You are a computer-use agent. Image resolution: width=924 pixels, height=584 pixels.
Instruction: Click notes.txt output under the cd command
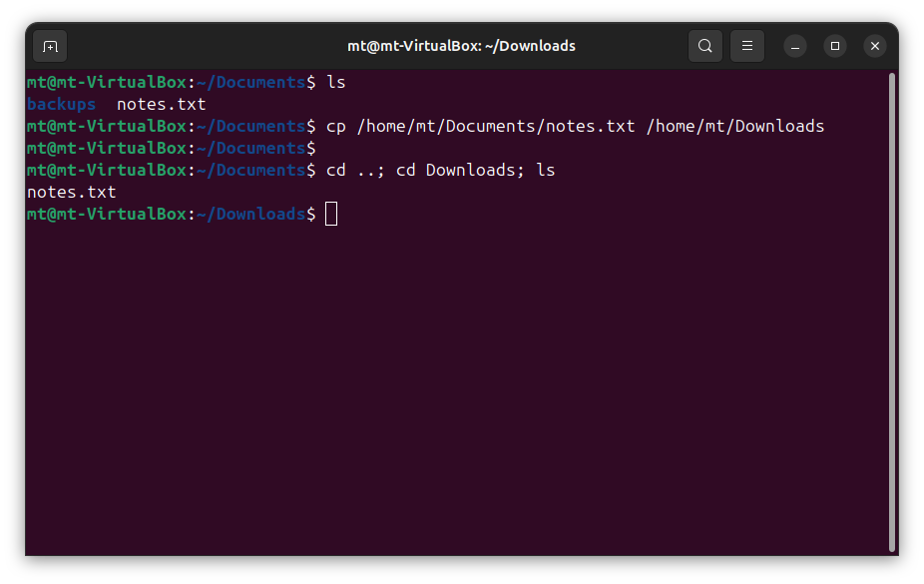point(71,192)
